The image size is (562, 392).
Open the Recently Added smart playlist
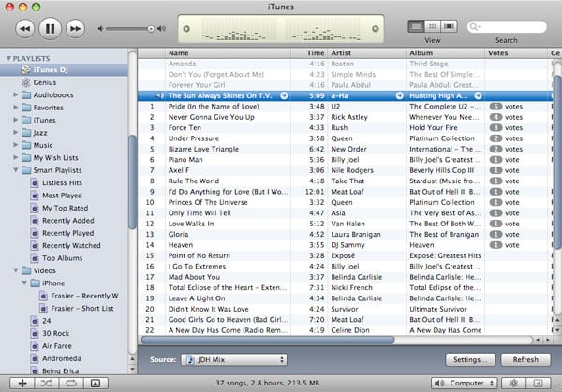[68, 221]
